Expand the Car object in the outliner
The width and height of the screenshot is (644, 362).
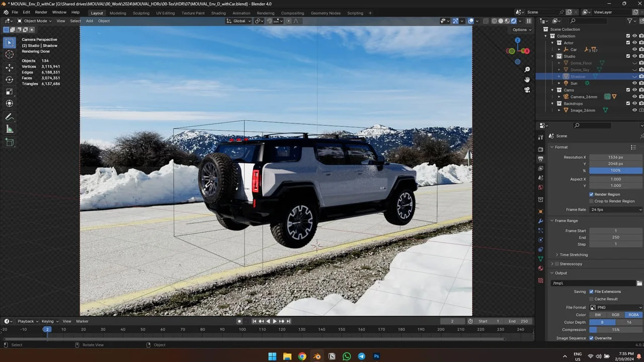coord(558,49)
